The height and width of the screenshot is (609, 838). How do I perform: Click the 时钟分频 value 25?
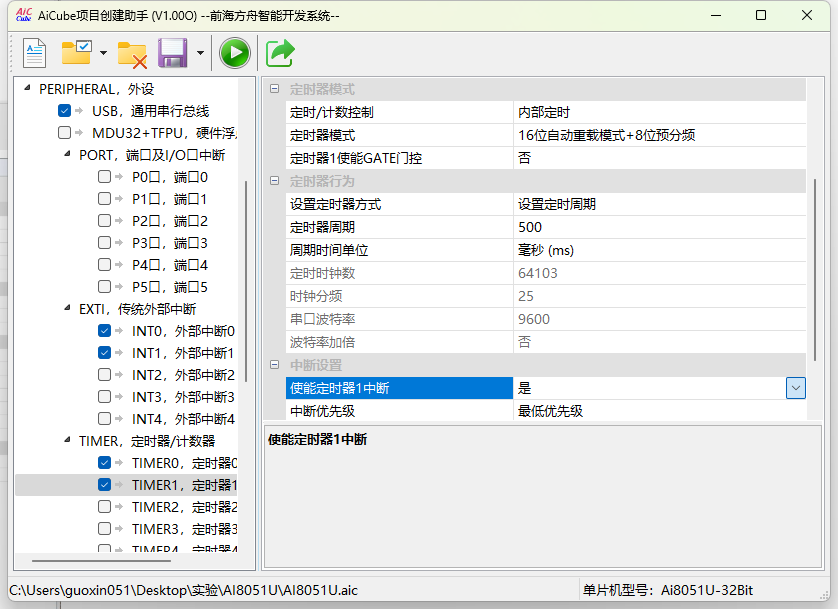(659, 296)
